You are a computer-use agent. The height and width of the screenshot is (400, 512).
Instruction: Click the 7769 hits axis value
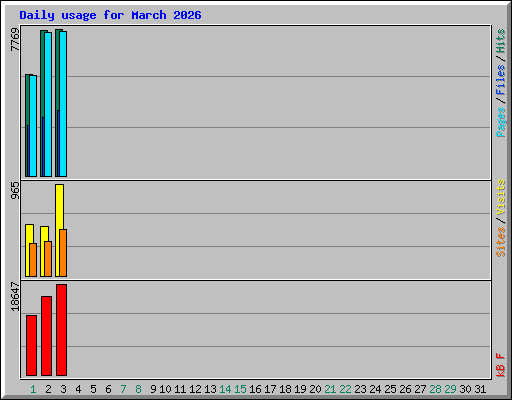[15, 39]
